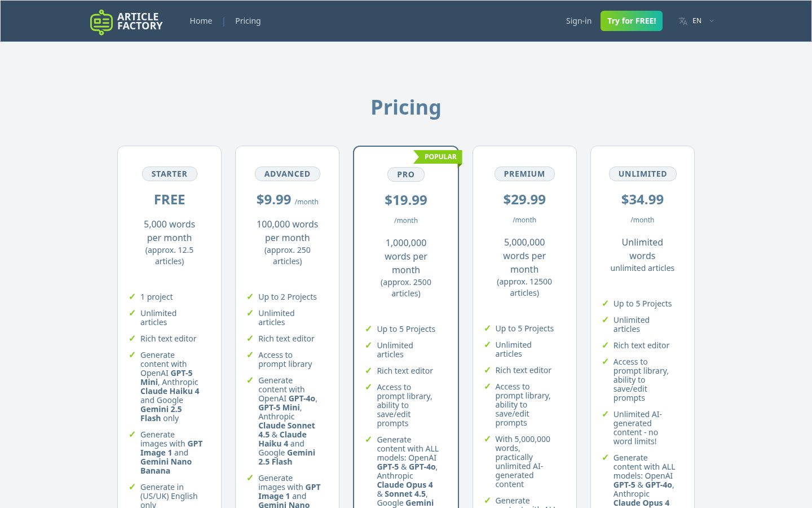The image size is (812, 508).
Task: Click Premium 'With 5,000,000 words' checkmark
Action: (x=487, y=439)
